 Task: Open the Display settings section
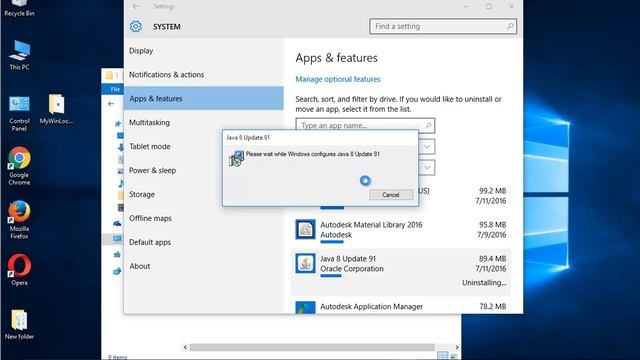pyautogui.click(x=203, y=51)
